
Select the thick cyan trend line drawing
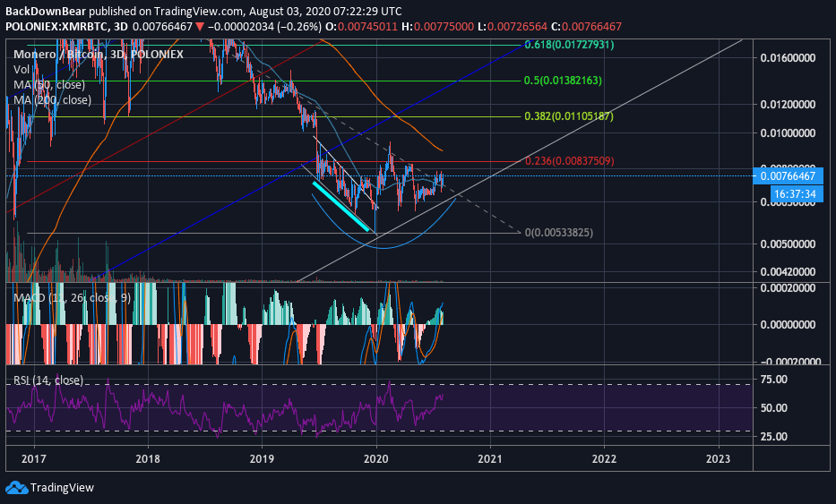341,207
